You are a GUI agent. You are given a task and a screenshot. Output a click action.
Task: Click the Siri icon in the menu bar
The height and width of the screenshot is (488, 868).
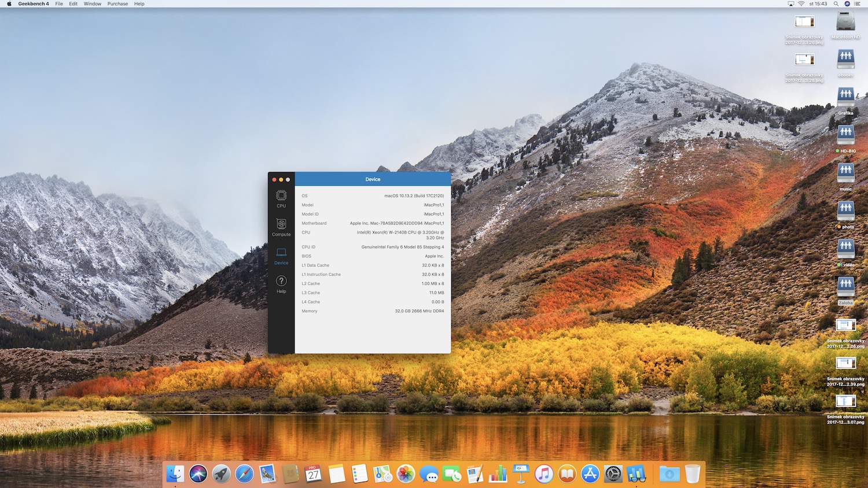(x=847, y=3)
